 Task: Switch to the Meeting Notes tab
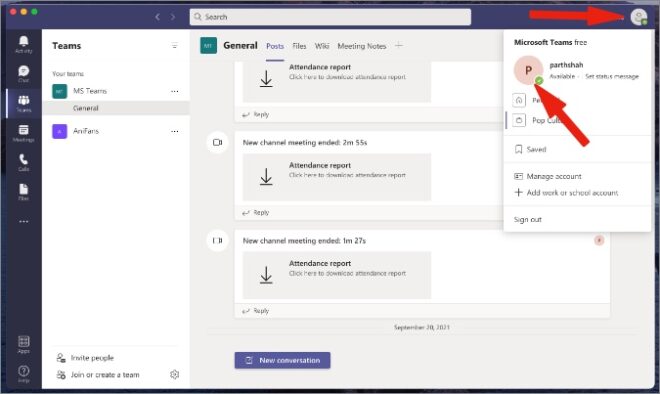(362, 46)
